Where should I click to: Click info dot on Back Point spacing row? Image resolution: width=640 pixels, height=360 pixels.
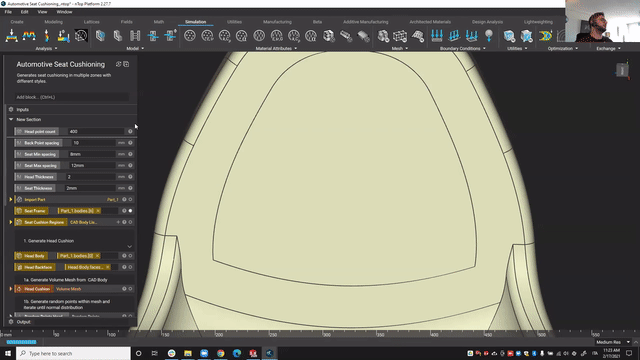click(130, 143)
